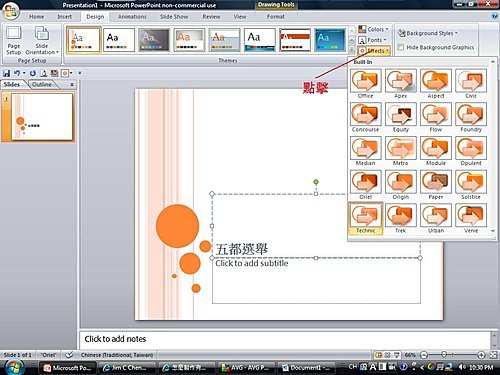Open the Colors dropdown
The width and height of the screenshot is (500, 375).
pyautogui.click(x=373, y=29)
